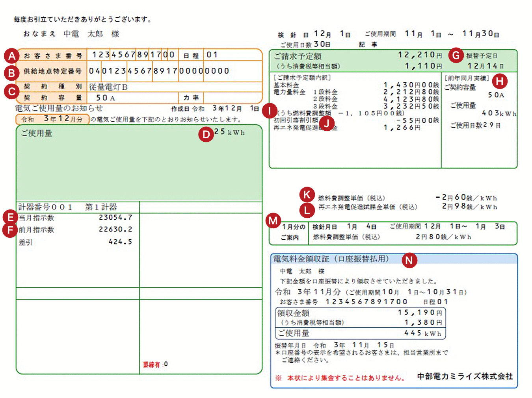Click the '計器番号001' text
This screenshot has width=532, height=398.
tap(45, 207)
